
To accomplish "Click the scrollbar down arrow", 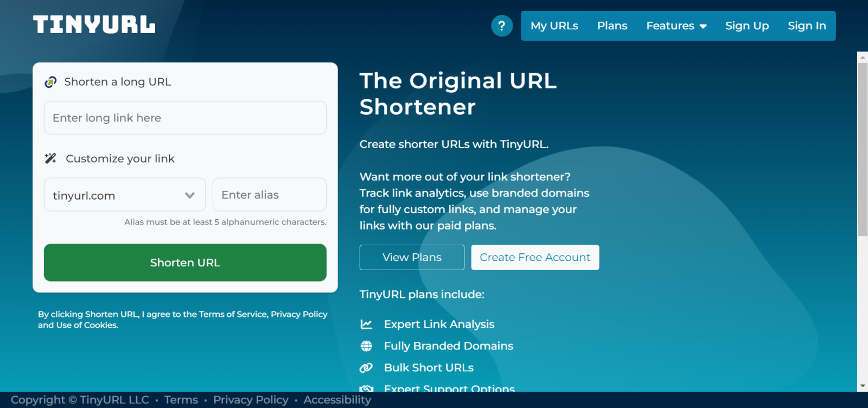I will [863, 386].
